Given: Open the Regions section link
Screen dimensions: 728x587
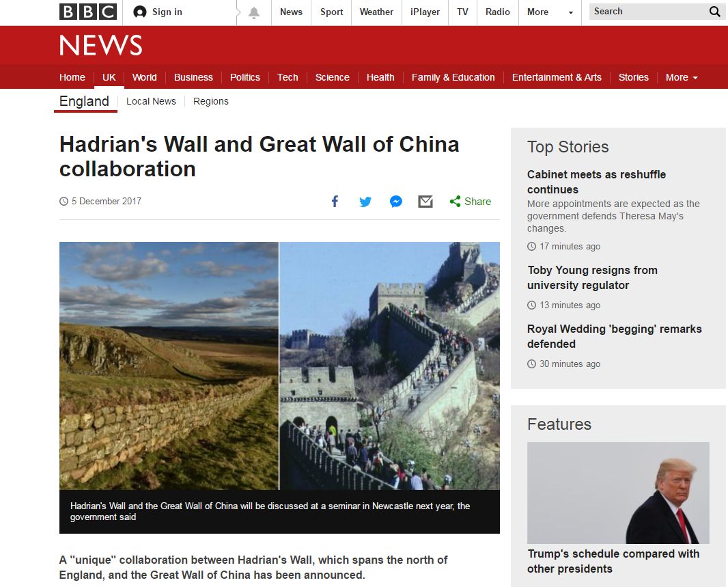Looking at the screenshot, I should [211, 101].
